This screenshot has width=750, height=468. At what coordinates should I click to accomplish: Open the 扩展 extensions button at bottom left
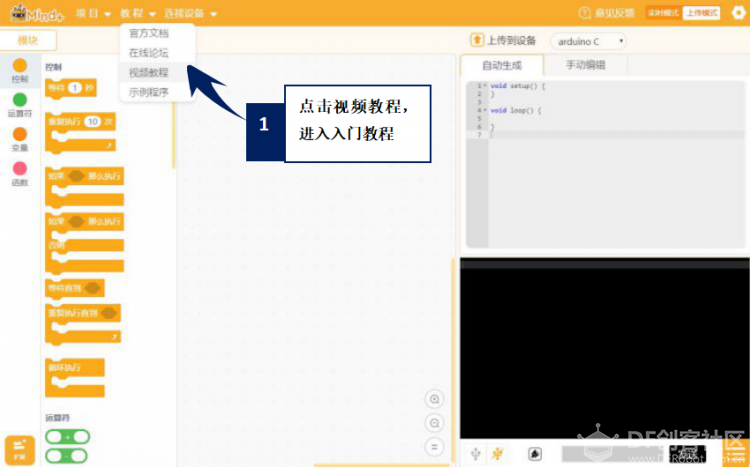pyautogui.click(x=20, y=450)
